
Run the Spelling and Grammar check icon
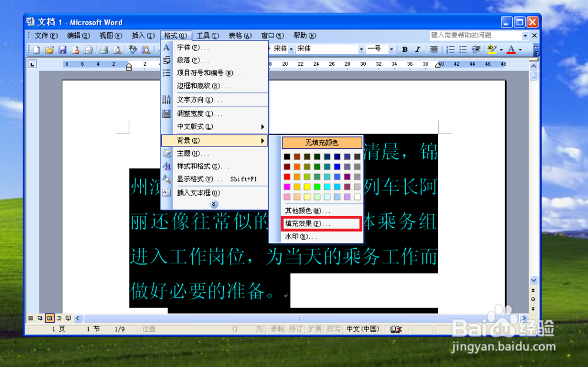[x=133, y=49]
